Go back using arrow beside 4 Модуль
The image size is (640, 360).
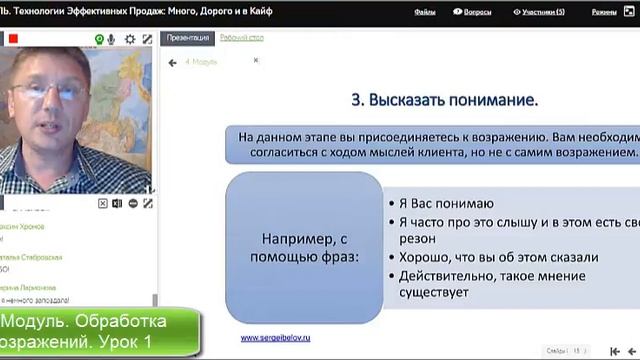172,63
